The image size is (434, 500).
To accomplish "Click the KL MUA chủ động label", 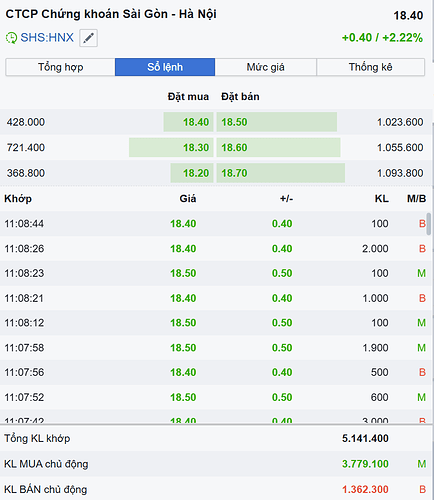I will click(46, 464).
